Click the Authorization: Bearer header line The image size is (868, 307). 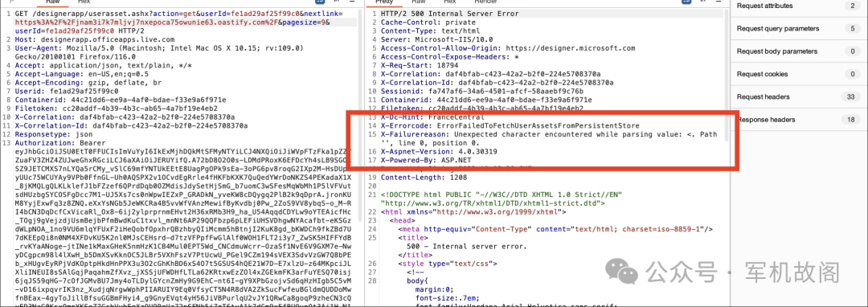61,143
